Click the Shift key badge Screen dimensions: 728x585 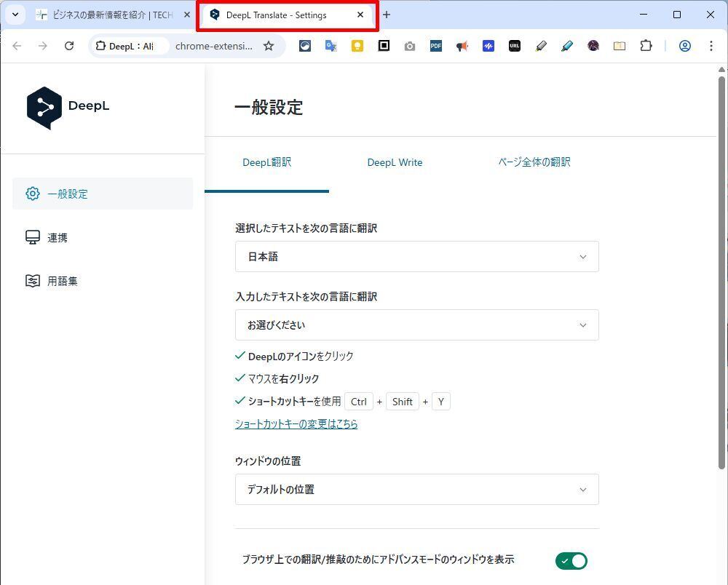402,402
